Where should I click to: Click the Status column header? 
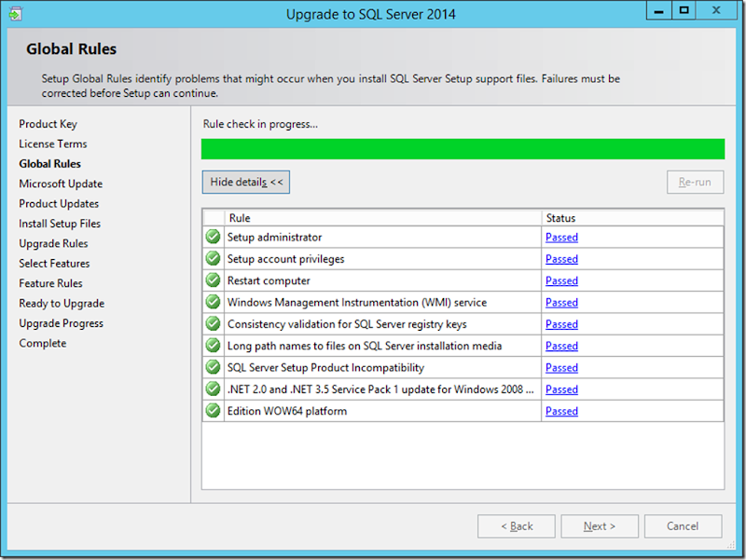coord(633,218)
